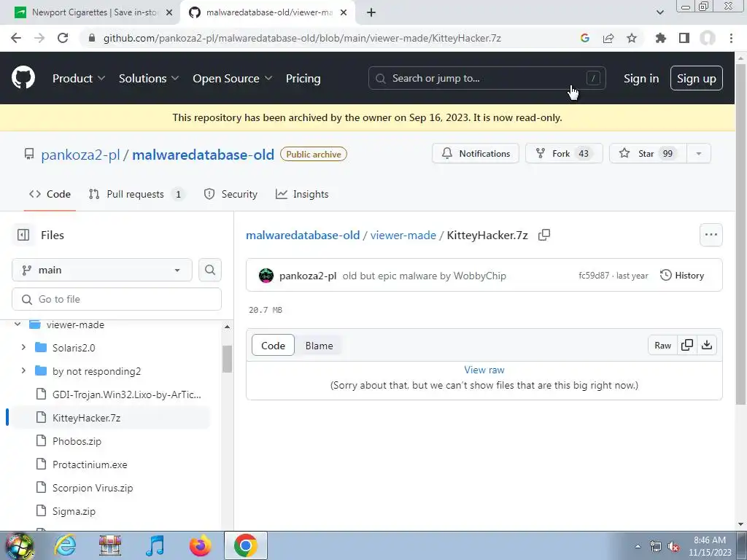The width and height of the screenshot is (747, 560).
Task: Select Scorpion Virus.zip in file tree
Action: (93, 488)
